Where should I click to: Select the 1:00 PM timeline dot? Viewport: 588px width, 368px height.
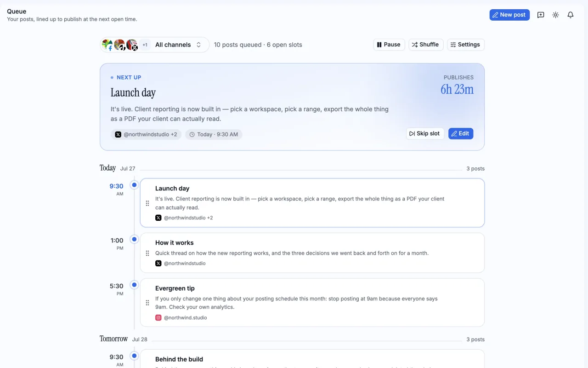pos(134,239)
